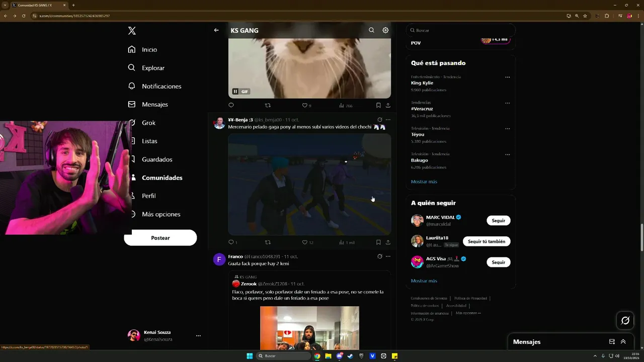Click the taskbar Buscar search box

(284, 356)
